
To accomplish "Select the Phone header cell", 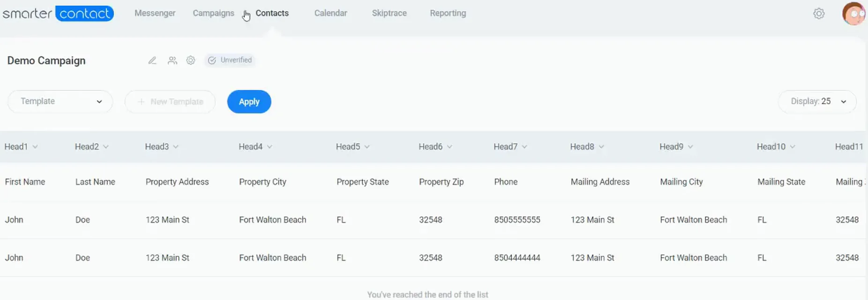I will (x=506, y=182).
